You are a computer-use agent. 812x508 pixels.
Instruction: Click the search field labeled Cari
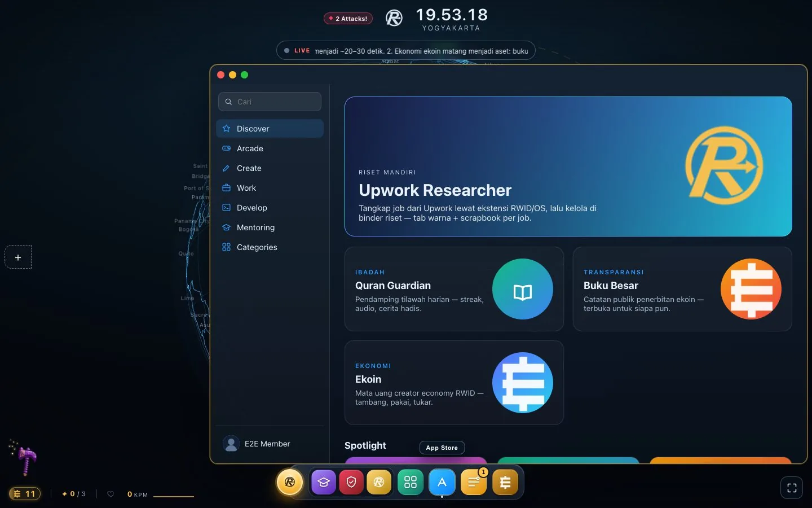[x=270, y=102]
